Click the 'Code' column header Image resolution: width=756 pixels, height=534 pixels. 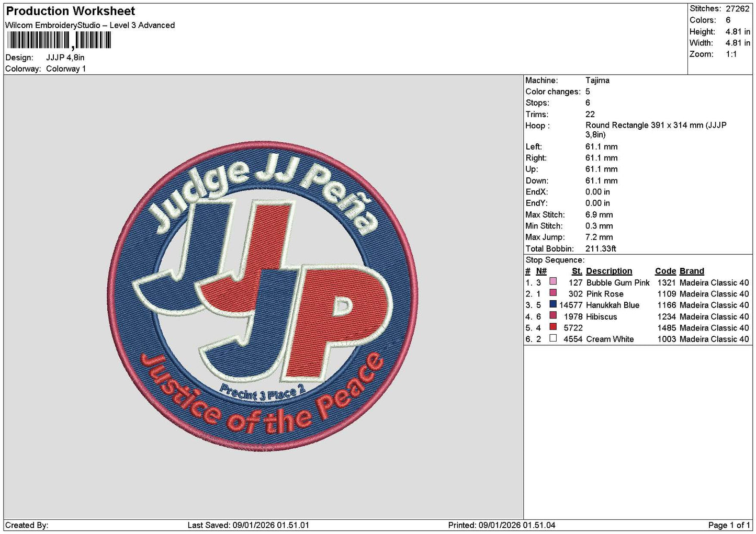click(x=665, y=271)
